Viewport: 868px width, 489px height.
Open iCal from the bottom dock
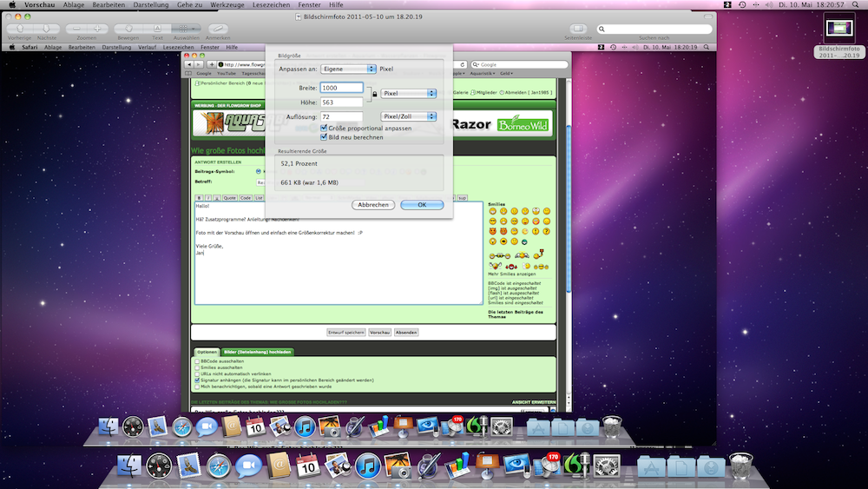click(308, 466)
